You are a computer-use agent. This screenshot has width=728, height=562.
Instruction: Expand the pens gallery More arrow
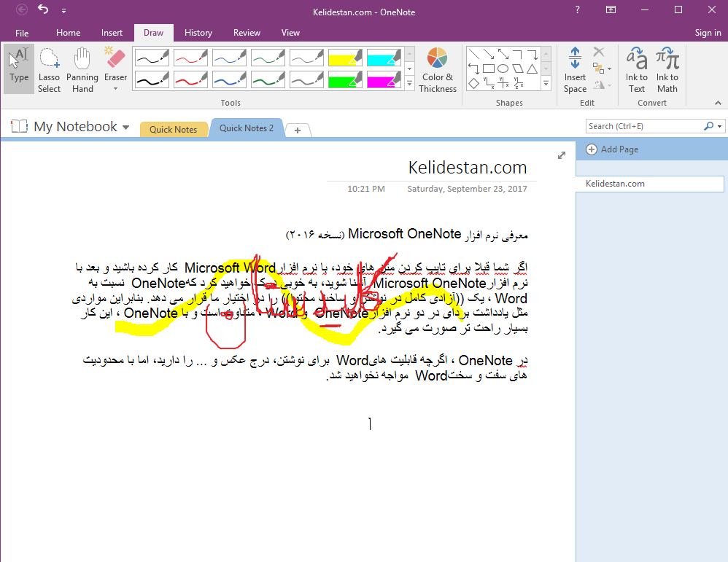409,84
